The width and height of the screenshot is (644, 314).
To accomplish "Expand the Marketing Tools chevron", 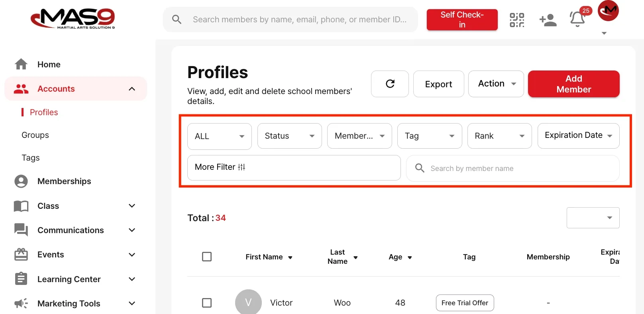I will (132, 303).
